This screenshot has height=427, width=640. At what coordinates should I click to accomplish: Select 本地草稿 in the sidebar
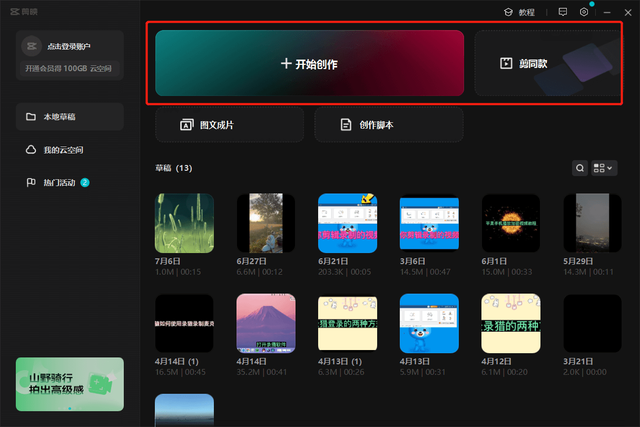(x=70, y=117)
